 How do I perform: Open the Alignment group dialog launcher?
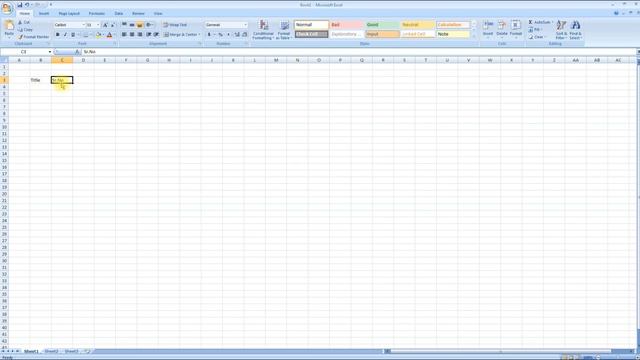pyautogui.click(x=200, y=44)
